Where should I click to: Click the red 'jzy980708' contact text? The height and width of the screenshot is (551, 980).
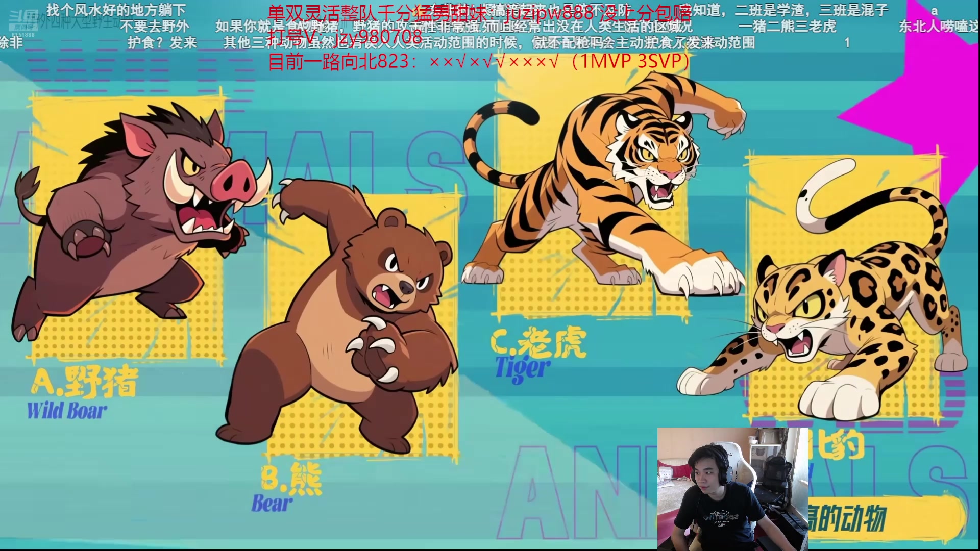[x=378, y=36]
